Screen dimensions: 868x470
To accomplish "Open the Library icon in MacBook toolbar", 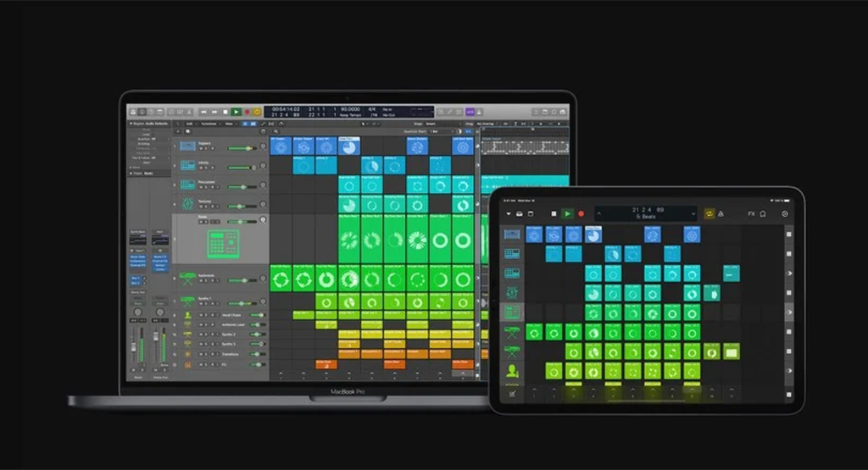I will click(x=133, y=112).
